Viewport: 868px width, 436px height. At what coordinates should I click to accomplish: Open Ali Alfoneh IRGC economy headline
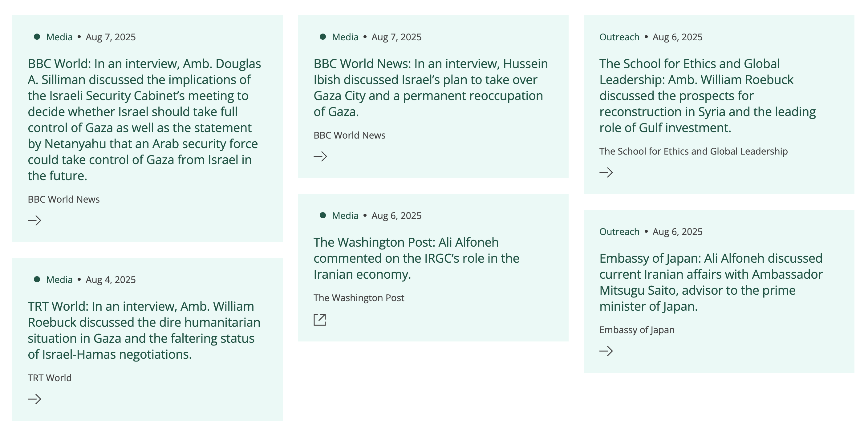click(416, 258)
